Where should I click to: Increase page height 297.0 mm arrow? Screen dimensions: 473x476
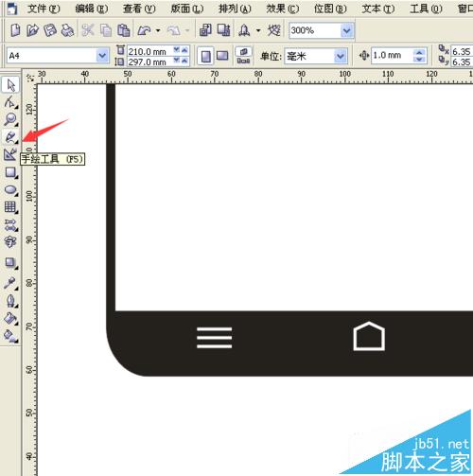(184, 61)
